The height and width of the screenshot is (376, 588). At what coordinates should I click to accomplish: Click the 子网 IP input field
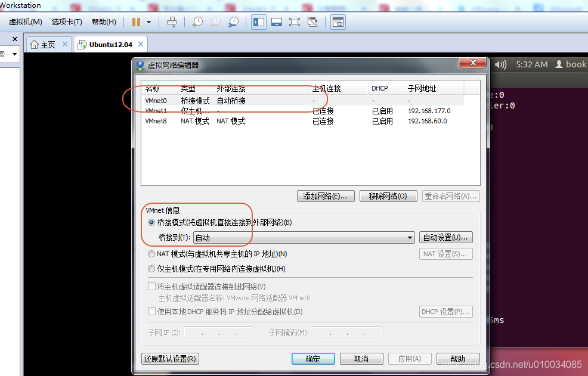pyautogui.click(x=219, y=332)
